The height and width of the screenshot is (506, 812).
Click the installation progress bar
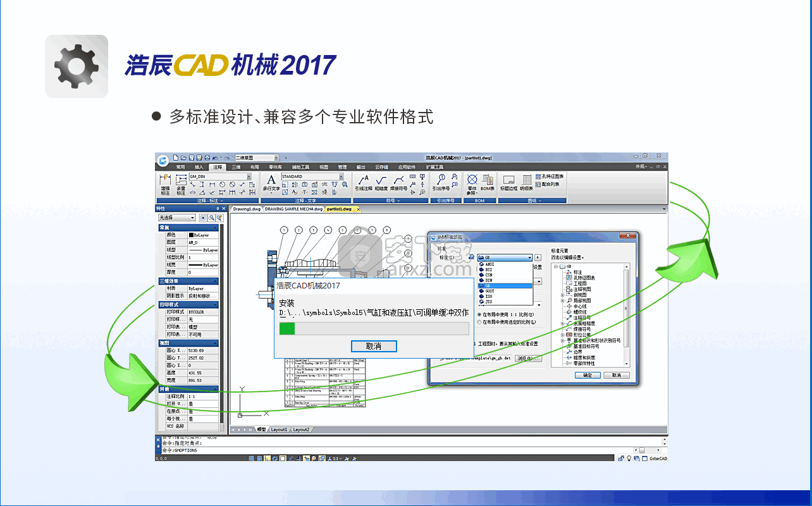pos(374,328)
